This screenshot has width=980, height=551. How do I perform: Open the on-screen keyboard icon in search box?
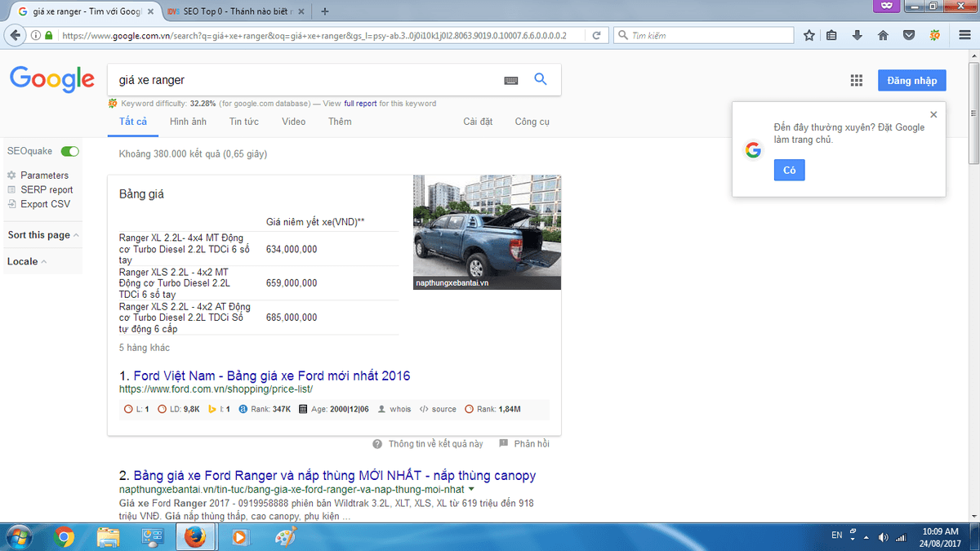pyautogui.click(x=511, y=80)
